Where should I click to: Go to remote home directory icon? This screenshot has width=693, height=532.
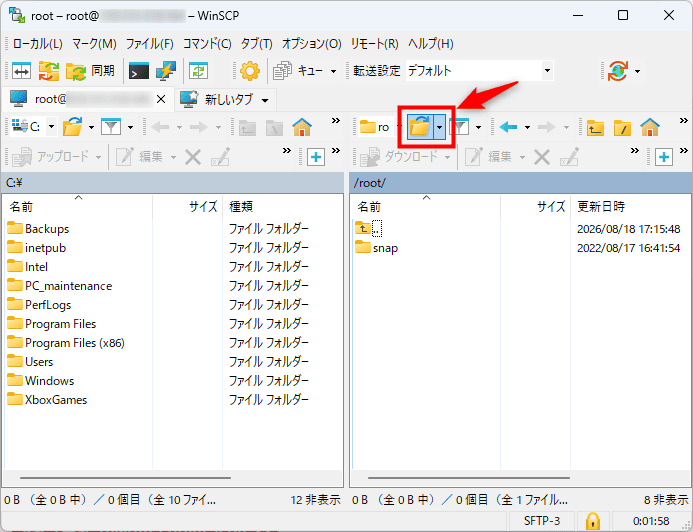click(650, 128)
